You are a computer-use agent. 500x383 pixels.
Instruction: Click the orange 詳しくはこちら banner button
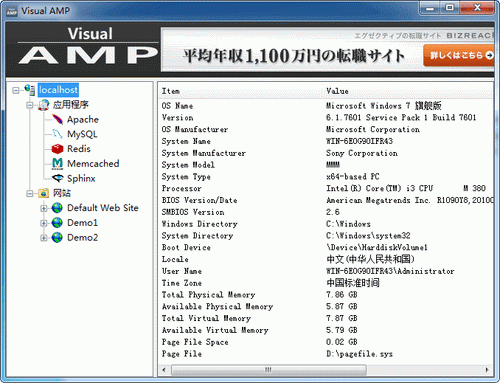coord(459,55)
